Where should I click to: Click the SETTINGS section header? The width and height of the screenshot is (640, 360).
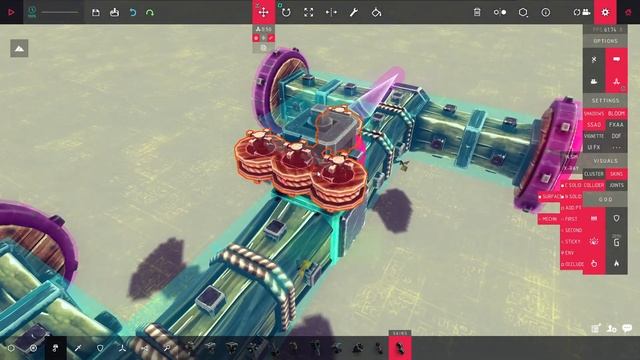[605, 100]
